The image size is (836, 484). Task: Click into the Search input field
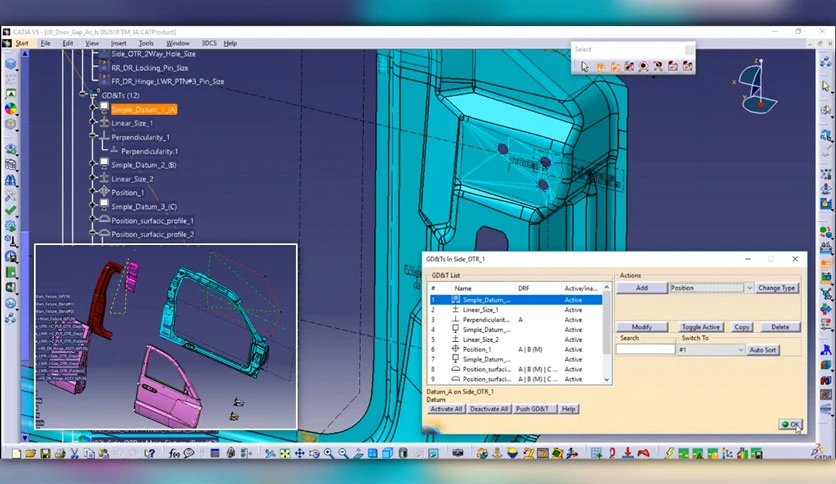click(646, 350)
